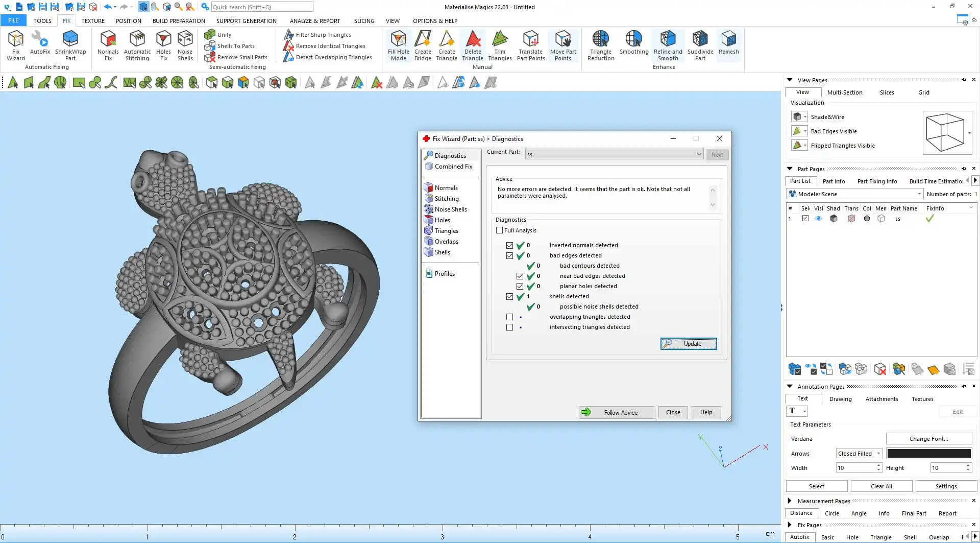Open the Closed Filled arrows dropdown
980x543 pixels.
878,454
